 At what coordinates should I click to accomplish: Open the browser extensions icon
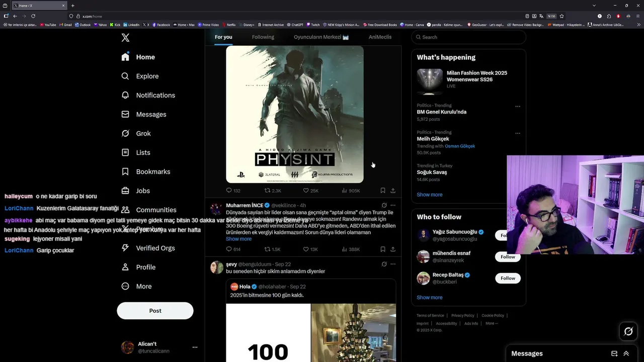(609, 16)
